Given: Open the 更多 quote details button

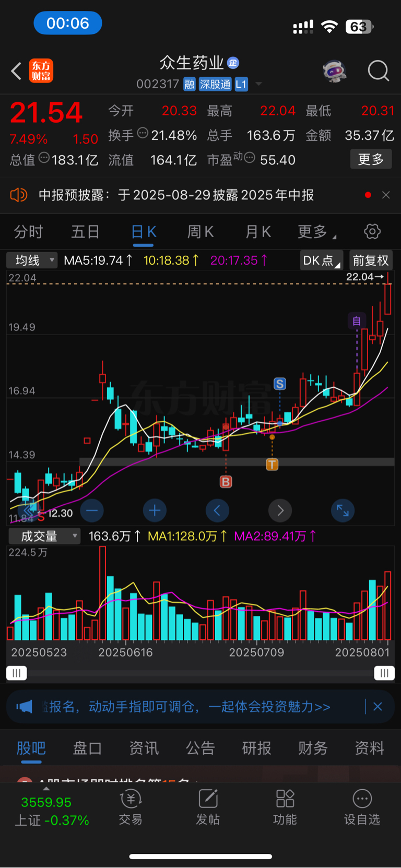Looking at the screenshot, I should click(371, 159).
